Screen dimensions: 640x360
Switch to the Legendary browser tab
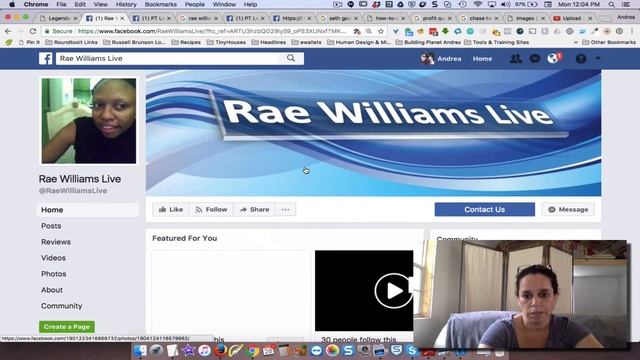point(59,18)
